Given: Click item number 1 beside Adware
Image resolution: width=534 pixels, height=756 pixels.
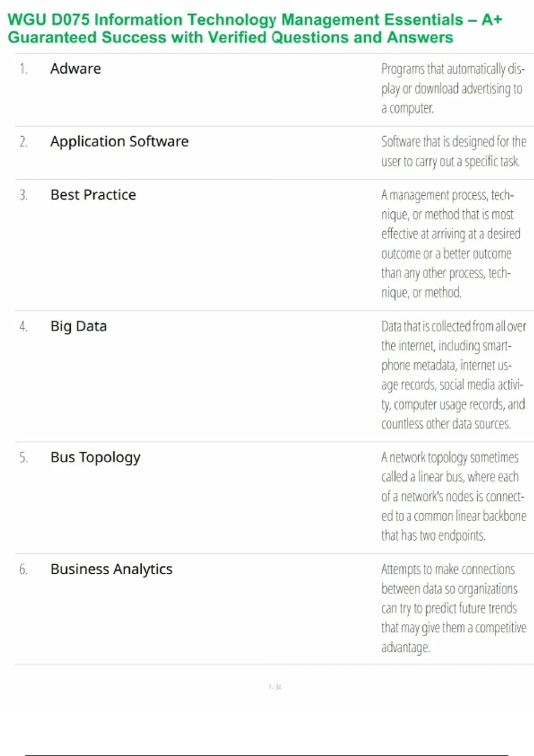Looking at the screenshot, I should click(x=24, y=69).
